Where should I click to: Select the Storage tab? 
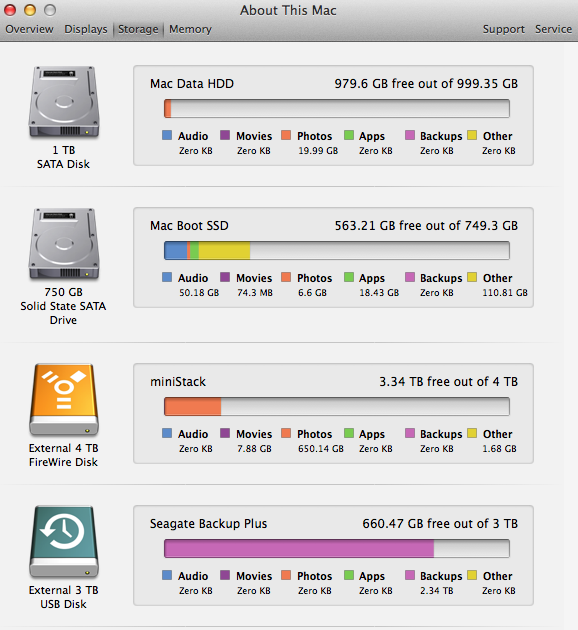(x=138, y=29)
